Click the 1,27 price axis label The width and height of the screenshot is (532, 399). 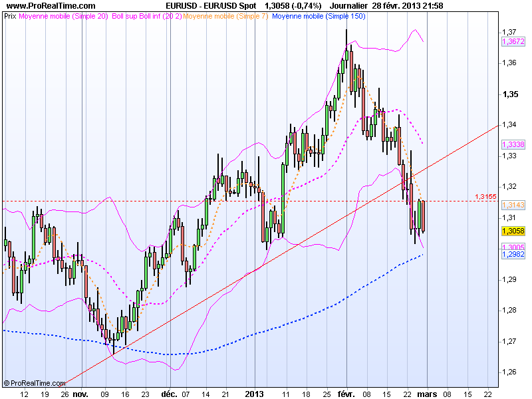(x=509, y=341)
